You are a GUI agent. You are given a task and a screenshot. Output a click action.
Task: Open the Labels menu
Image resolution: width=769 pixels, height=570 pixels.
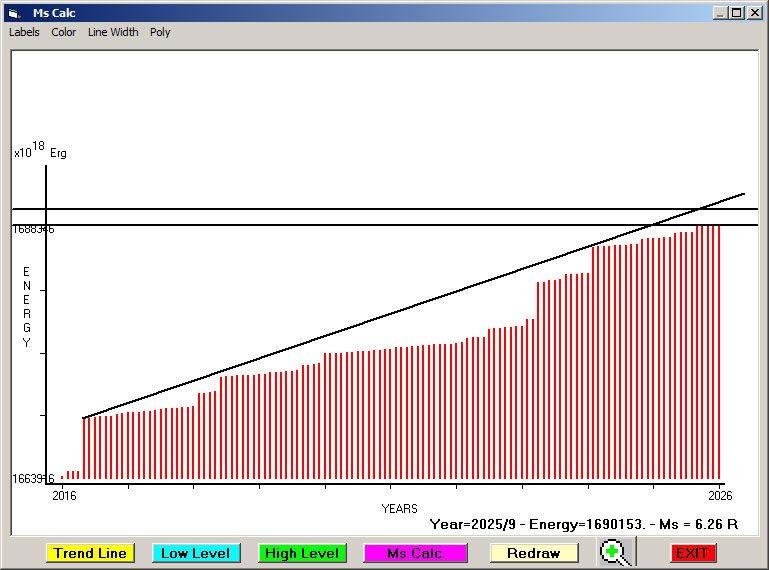[x=24, y=32]
